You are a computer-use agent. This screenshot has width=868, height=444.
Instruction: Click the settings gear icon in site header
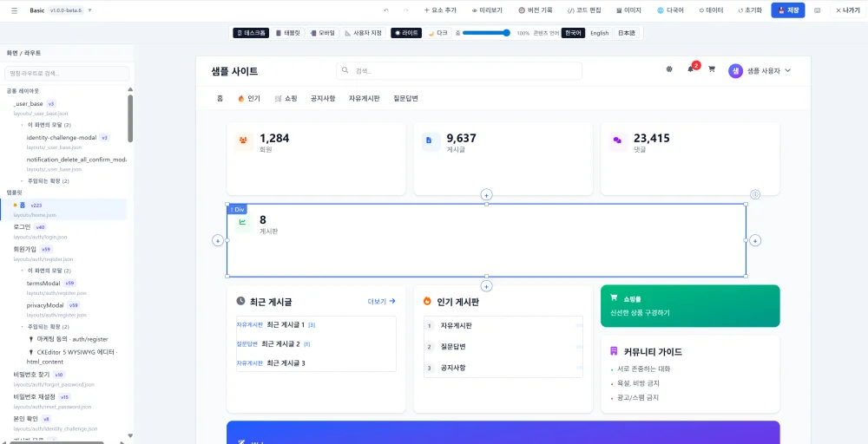669,69
